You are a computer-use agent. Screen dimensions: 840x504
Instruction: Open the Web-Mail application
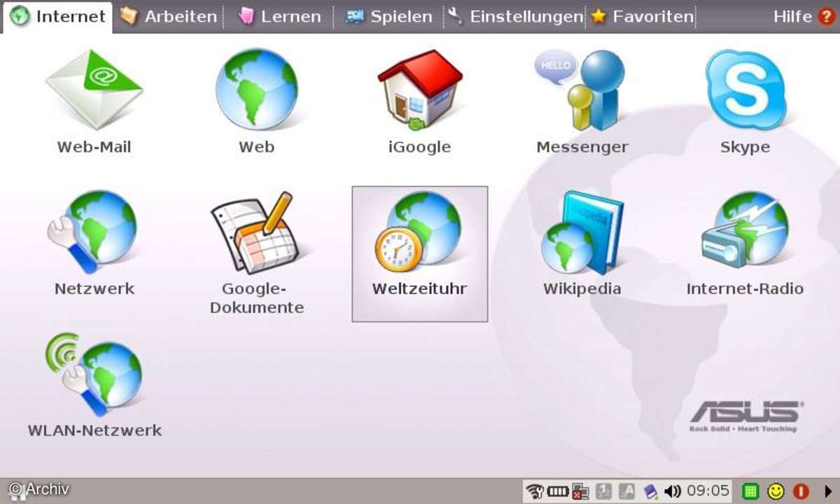click(94, 101)
